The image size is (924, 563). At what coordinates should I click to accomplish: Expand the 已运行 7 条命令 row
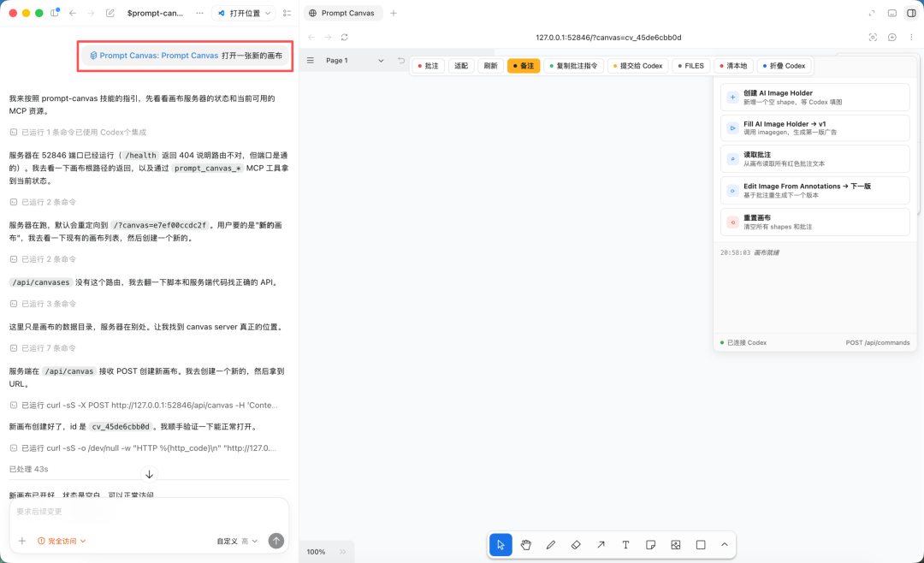click(43, 348)
